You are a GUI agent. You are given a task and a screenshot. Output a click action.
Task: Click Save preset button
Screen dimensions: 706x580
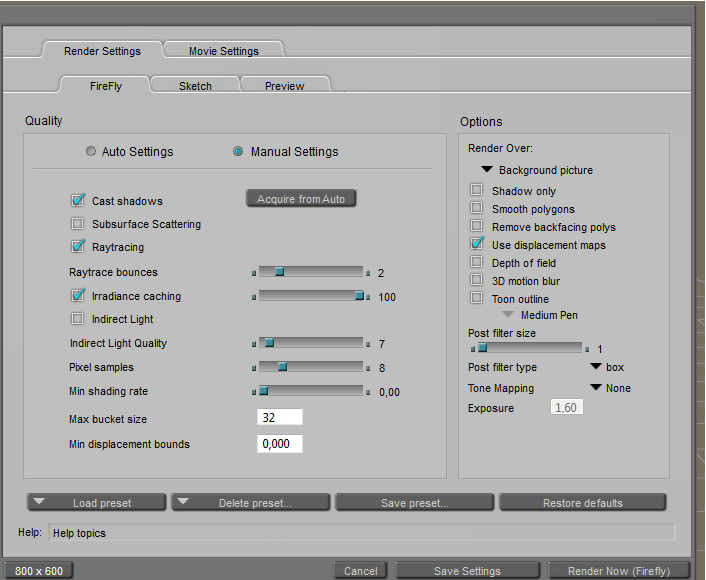[x=414, y=503]
